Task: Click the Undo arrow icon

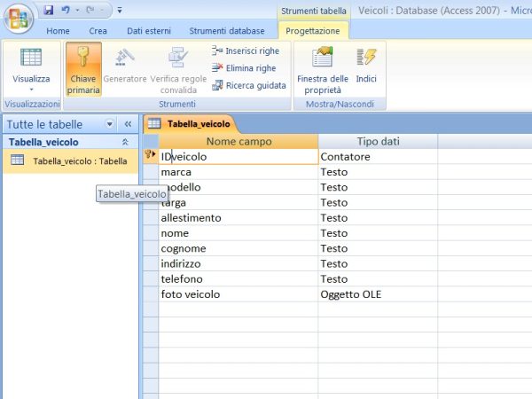Action: coord(66,10)
